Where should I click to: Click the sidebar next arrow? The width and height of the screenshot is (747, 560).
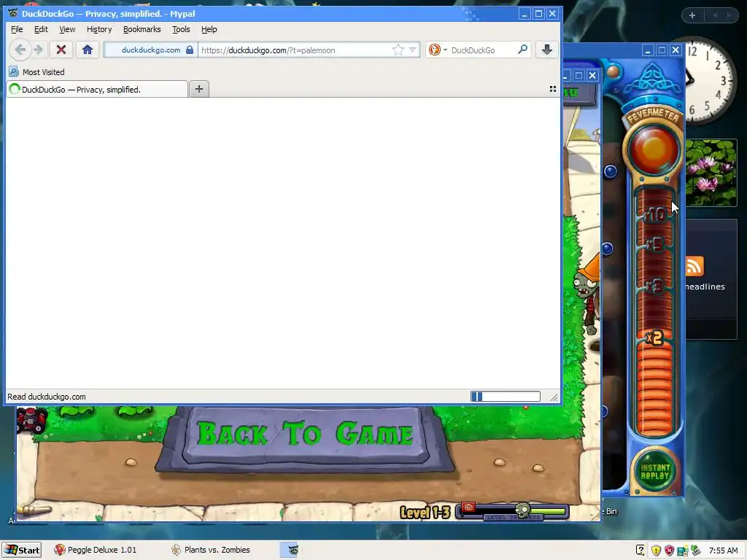729,15
